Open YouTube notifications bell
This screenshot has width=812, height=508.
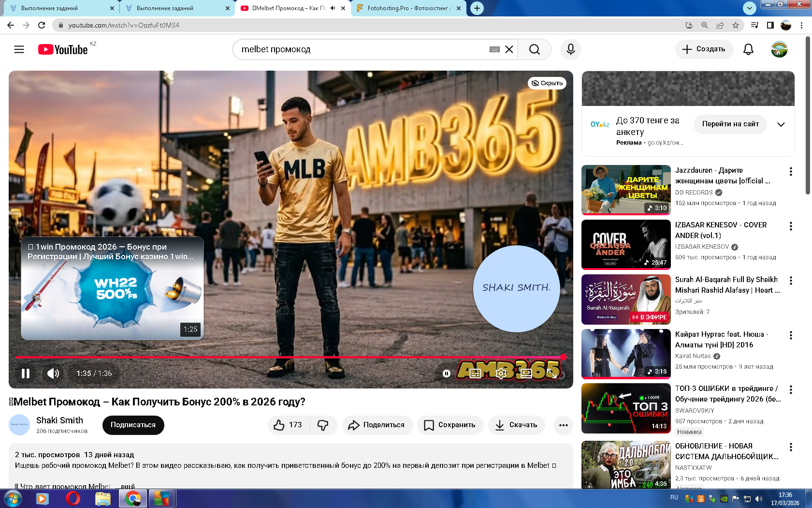click(748, 49)
